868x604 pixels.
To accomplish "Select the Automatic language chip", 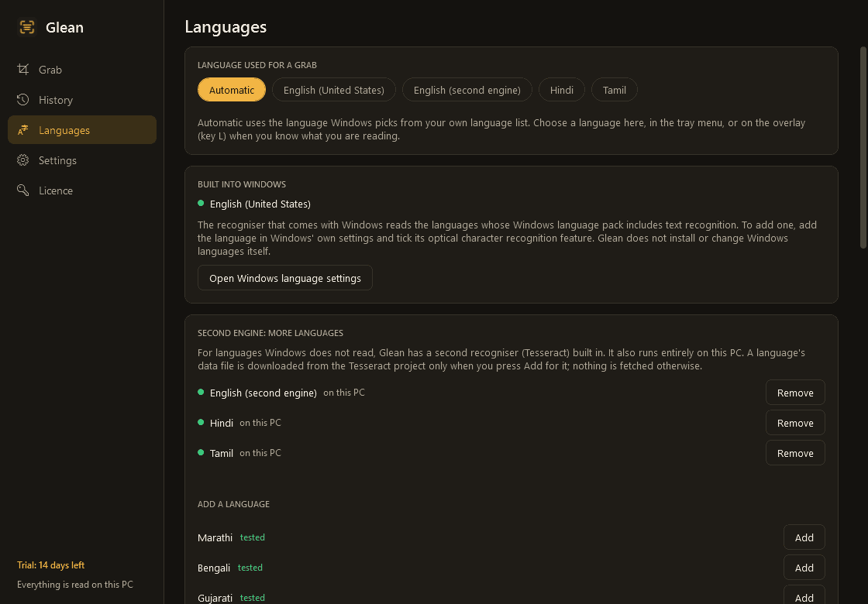I will [x=232, y=90].
